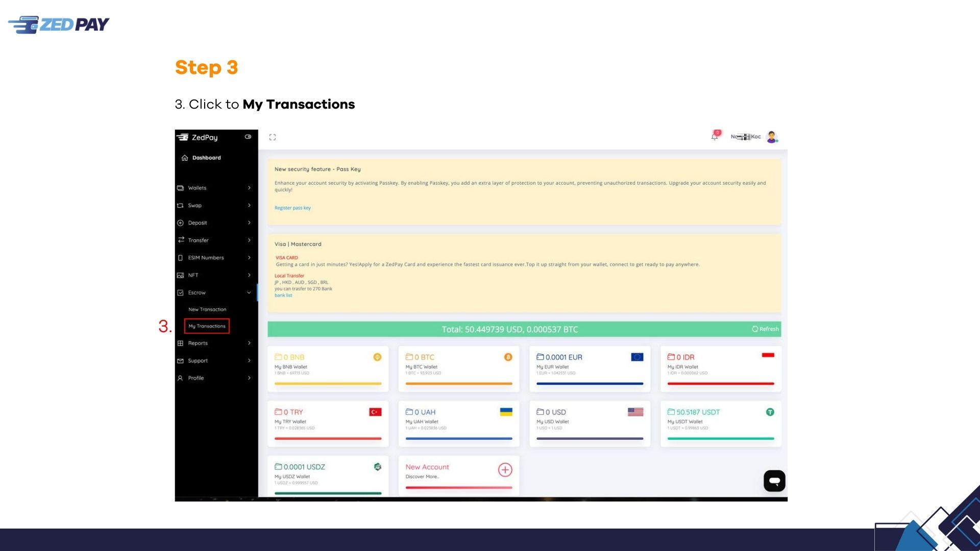Open the bank list link

pyautogui.click(x=283, y=295)
